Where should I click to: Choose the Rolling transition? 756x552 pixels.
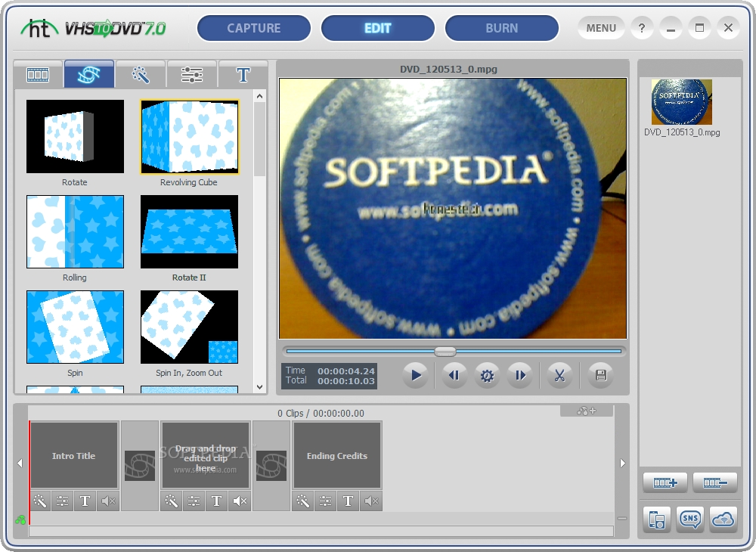(75, 231)
